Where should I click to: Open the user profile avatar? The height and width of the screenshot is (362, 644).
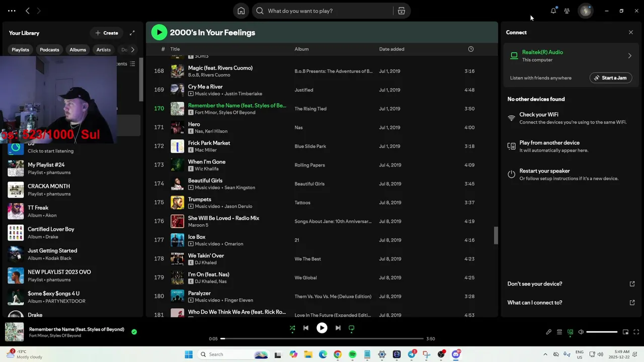[x=585, y=11]
